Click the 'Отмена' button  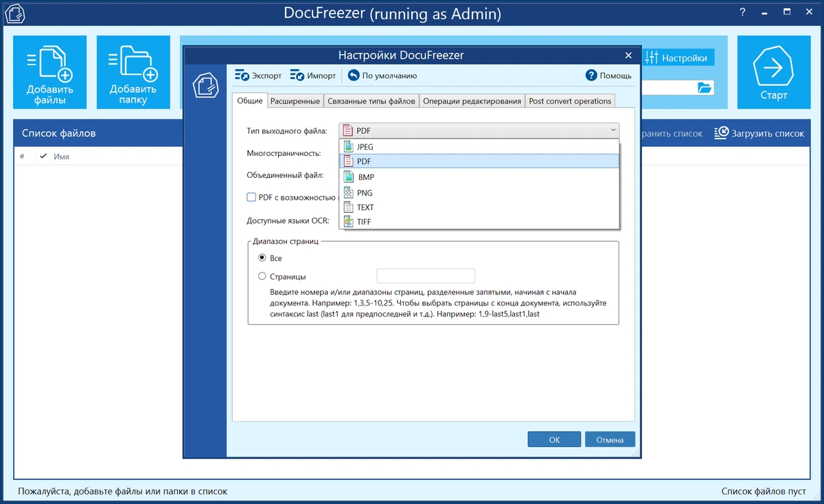(x=610, y=439)
